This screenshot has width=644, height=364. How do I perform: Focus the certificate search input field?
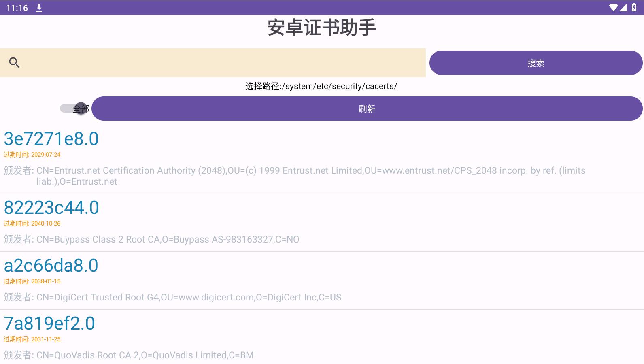point(223,63)
